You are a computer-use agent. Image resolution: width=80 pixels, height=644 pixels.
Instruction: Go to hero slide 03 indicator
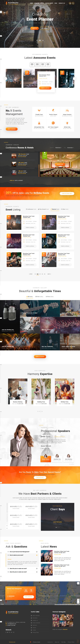coord(43,40)
